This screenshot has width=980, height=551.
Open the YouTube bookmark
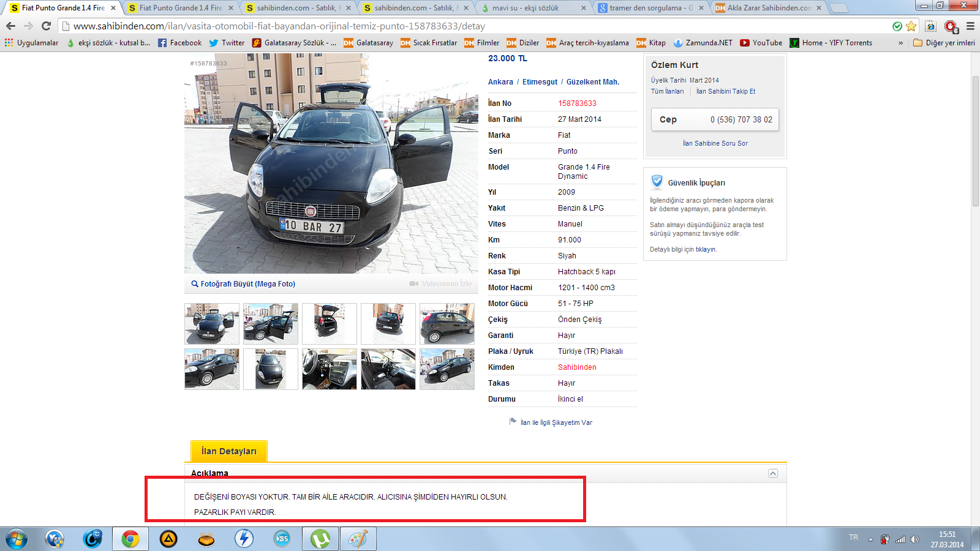pos(761,43)
